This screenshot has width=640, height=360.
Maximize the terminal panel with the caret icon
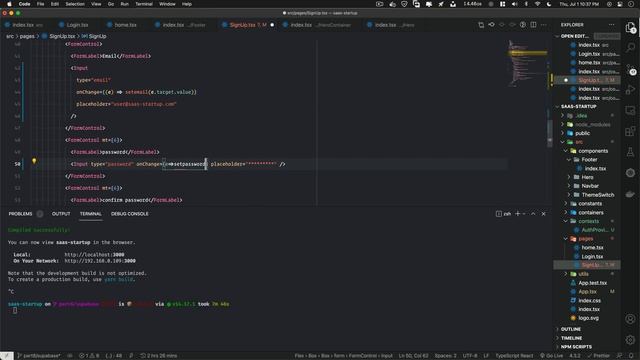(x=533, y=213)
